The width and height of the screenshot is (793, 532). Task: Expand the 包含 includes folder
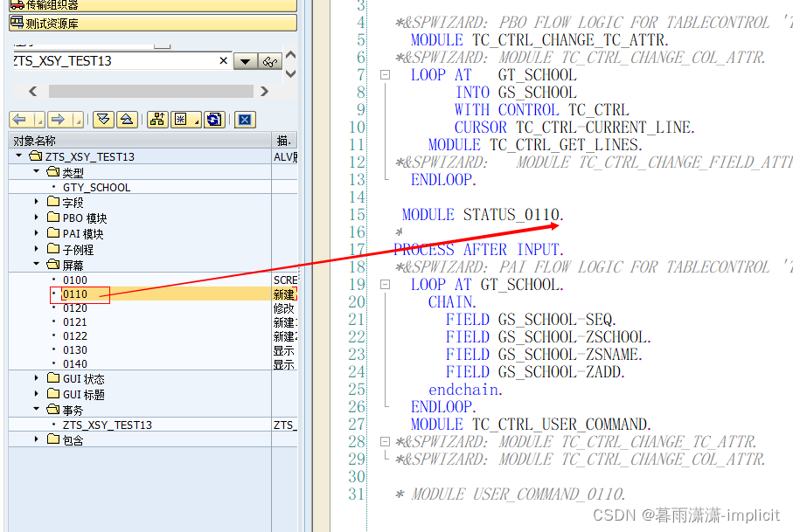pos(36,439)
